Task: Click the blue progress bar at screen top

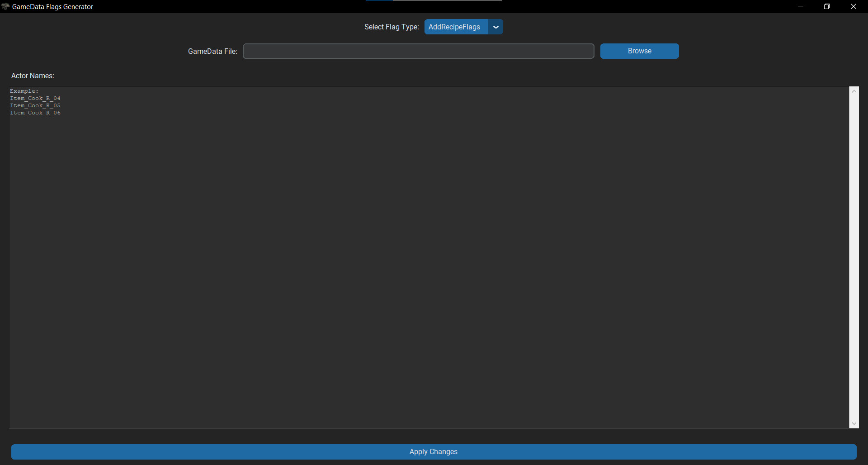Action: 379,1
